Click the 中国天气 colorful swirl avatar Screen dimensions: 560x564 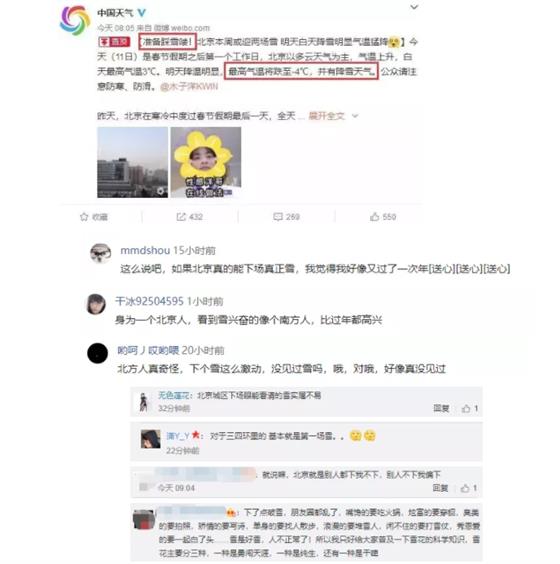pyautogui.click(x=75, y=20)
